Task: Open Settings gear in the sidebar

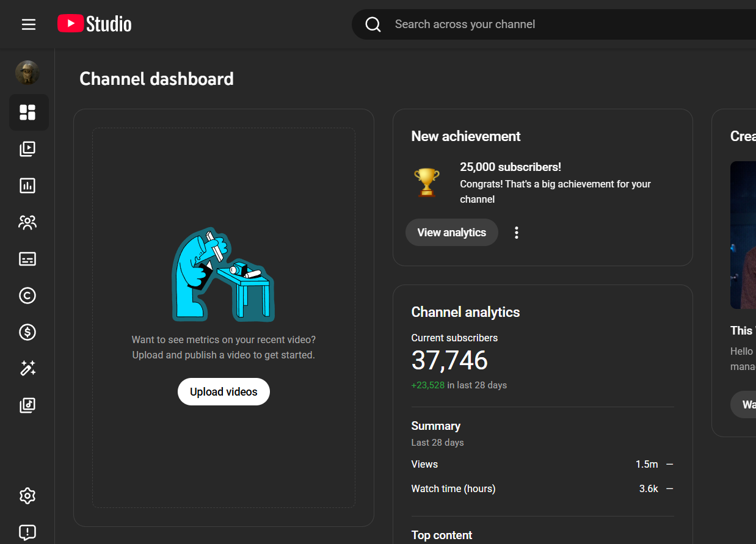Action: [27, 496]
